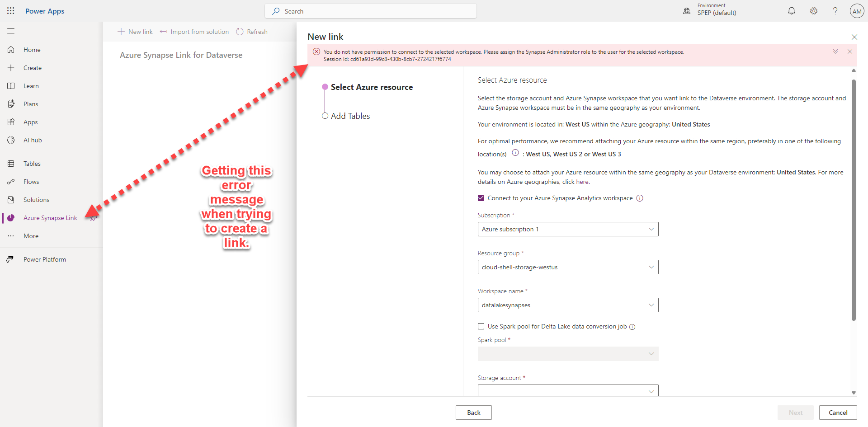Click the AI hub icon

[11, 140]
